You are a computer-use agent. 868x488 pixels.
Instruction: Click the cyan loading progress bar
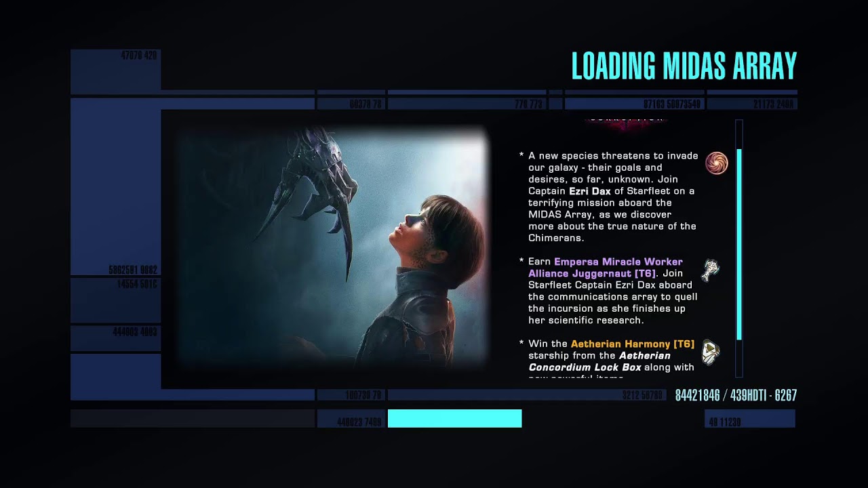click(454, 418)
